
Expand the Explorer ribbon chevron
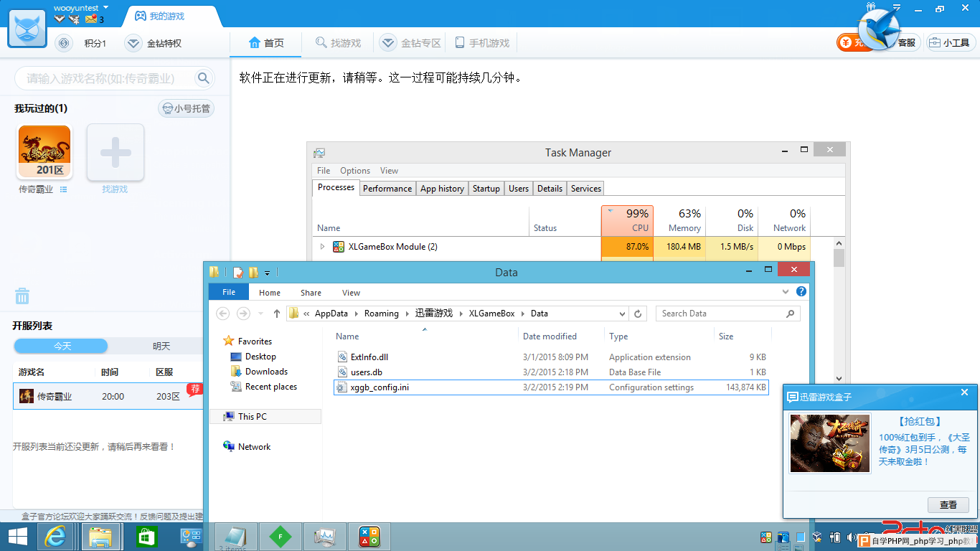pos(786,292)
